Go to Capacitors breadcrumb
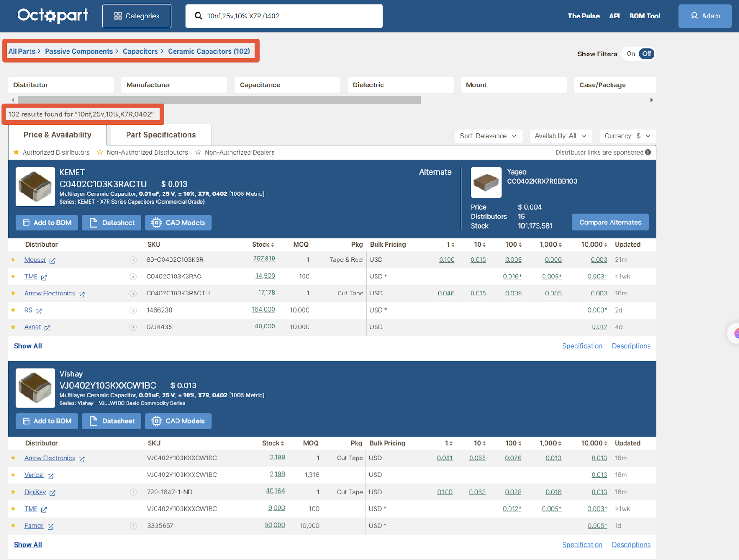Screen dimensions: 739x560 [140, 51]
